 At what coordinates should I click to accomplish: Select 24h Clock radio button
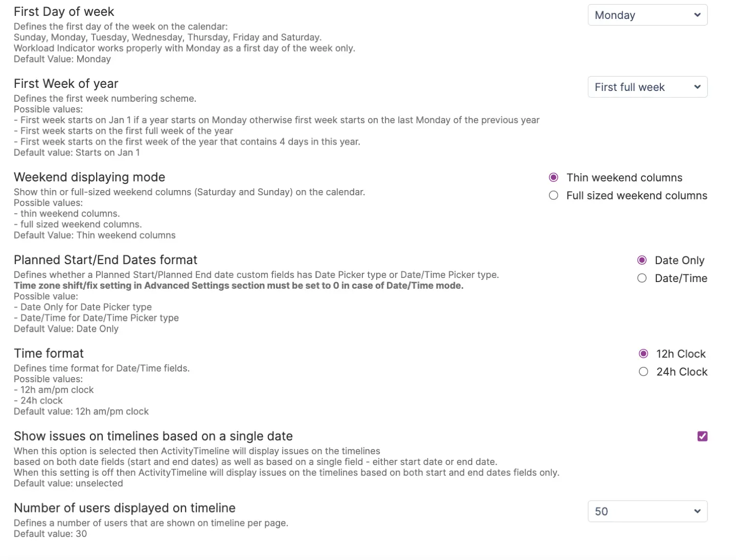tap(643, 372)
